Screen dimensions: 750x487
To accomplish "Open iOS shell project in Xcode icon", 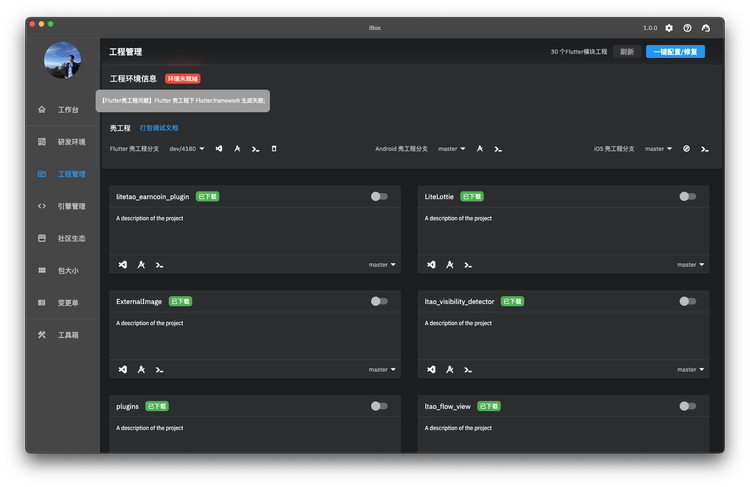I will coord(686,149).
